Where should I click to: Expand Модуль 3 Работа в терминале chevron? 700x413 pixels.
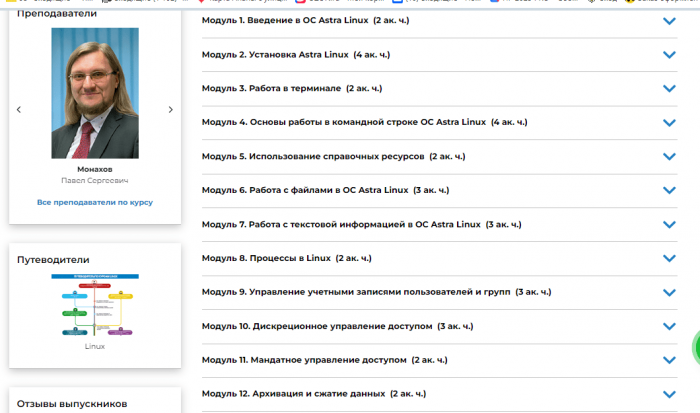669,89
